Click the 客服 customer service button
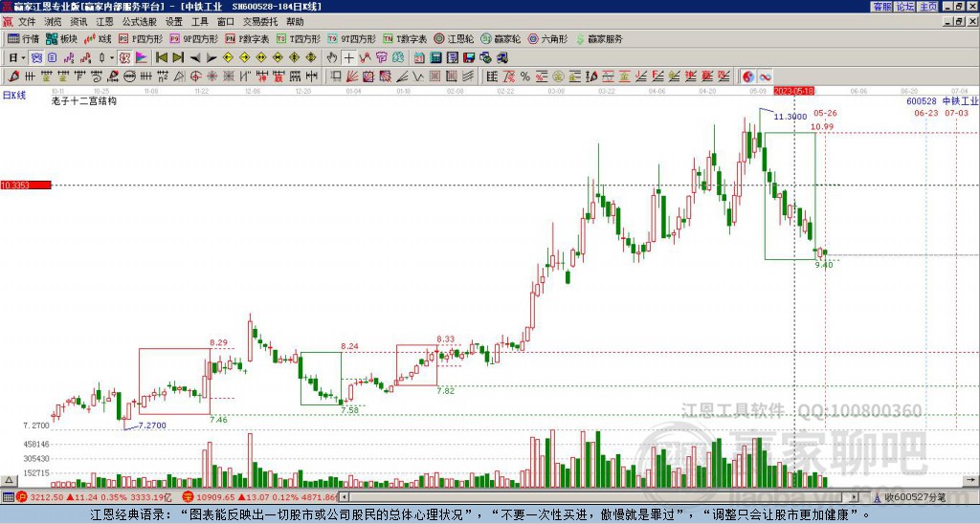980x524 pixels. (881, 7)
